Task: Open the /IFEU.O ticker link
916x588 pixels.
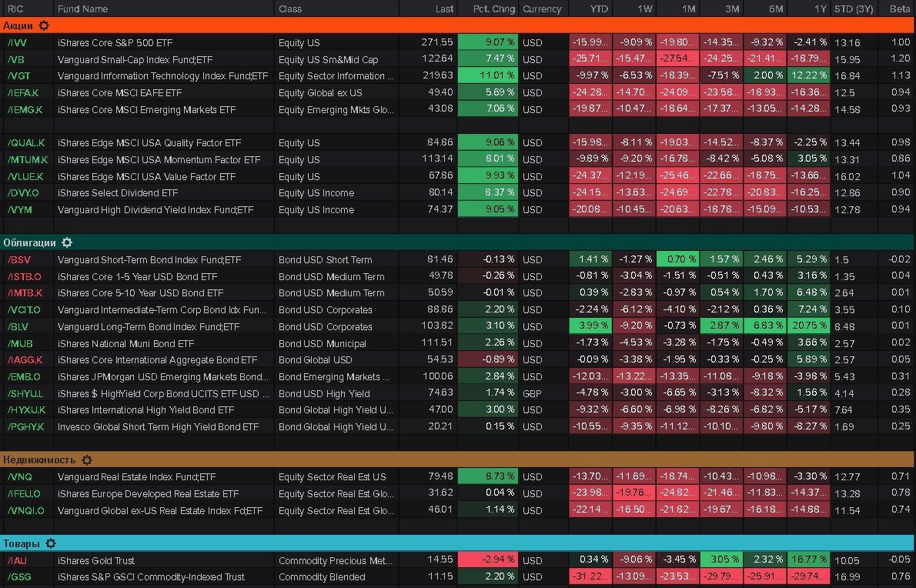Action: pos(24,494)
